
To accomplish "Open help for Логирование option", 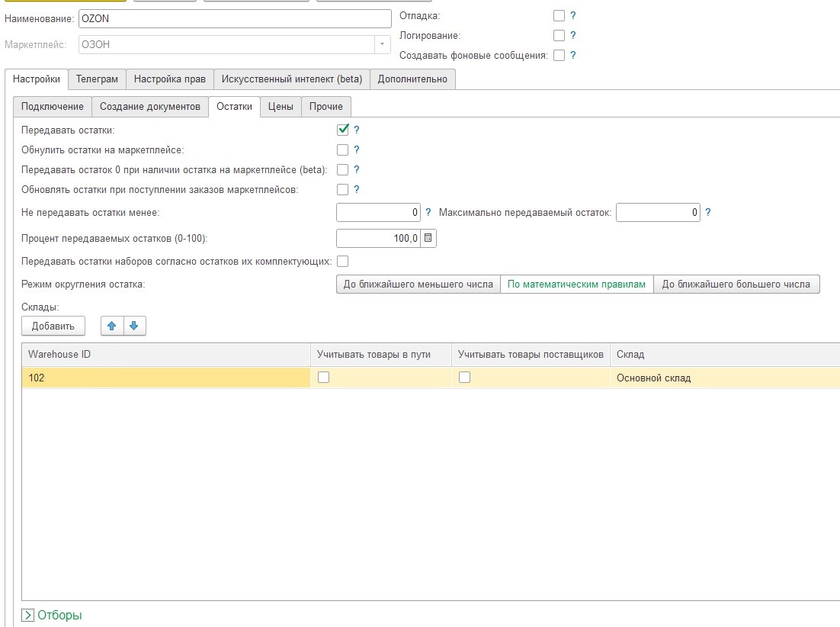I will [x=572, y=35].
